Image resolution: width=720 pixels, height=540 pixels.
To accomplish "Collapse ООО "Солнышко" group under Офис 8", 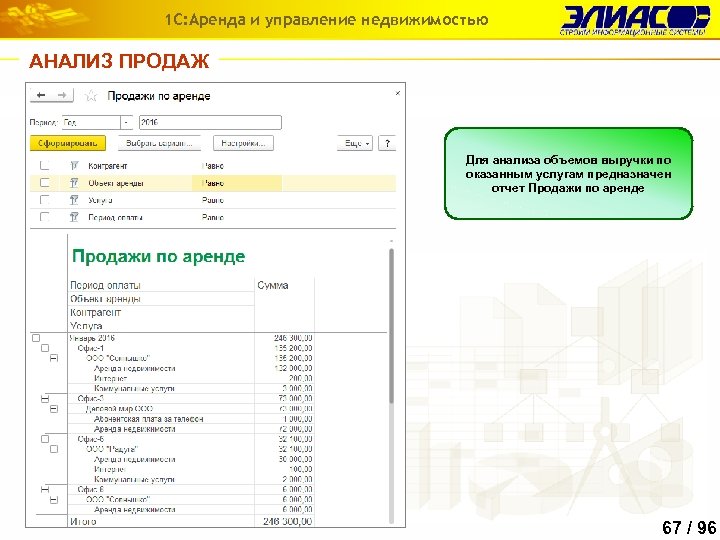I will coord(54,500).
